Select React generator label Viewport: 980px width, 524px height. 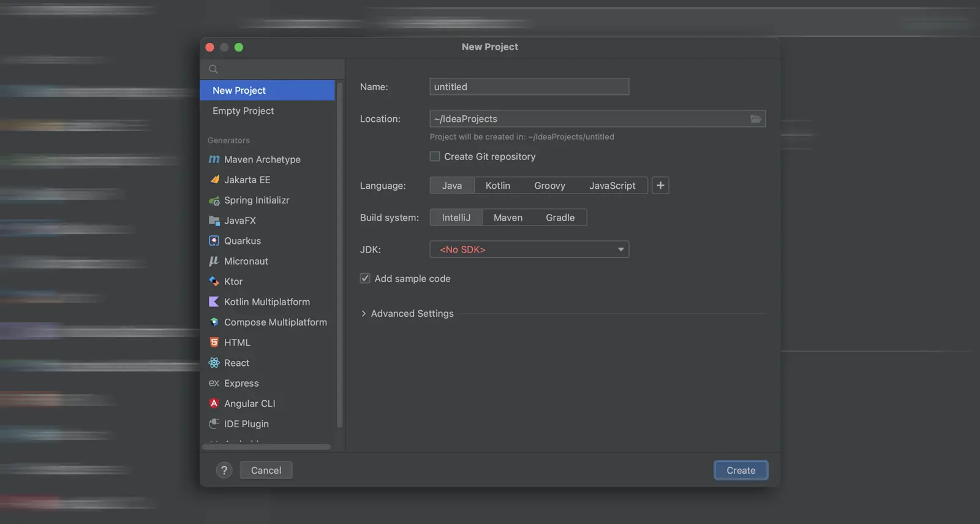tap(236, 363)
